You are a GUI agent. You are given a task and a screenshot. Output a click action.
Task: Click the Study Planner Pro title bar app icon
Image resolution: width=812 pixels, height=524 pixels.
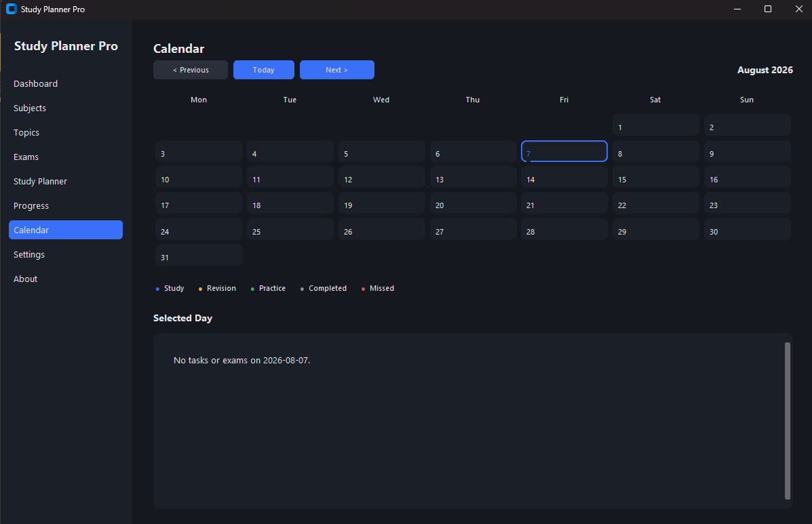tap(11, 9)
